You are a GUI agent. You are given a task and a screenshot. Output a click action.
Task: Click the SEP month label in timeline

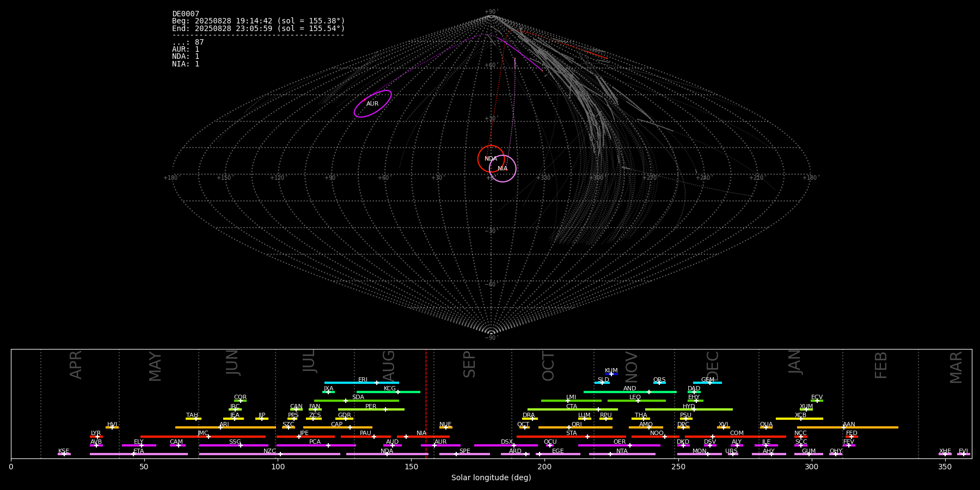[469, 364]
